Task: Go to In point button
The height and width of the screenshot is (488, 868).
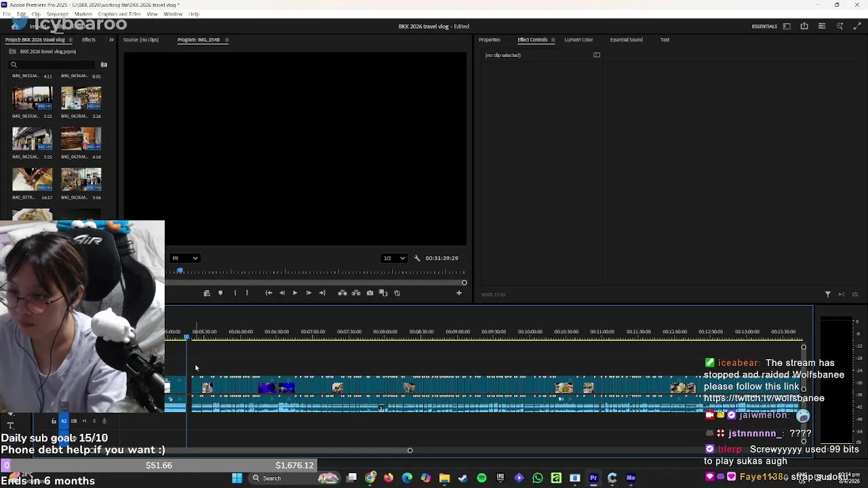Action: (269, 293)
